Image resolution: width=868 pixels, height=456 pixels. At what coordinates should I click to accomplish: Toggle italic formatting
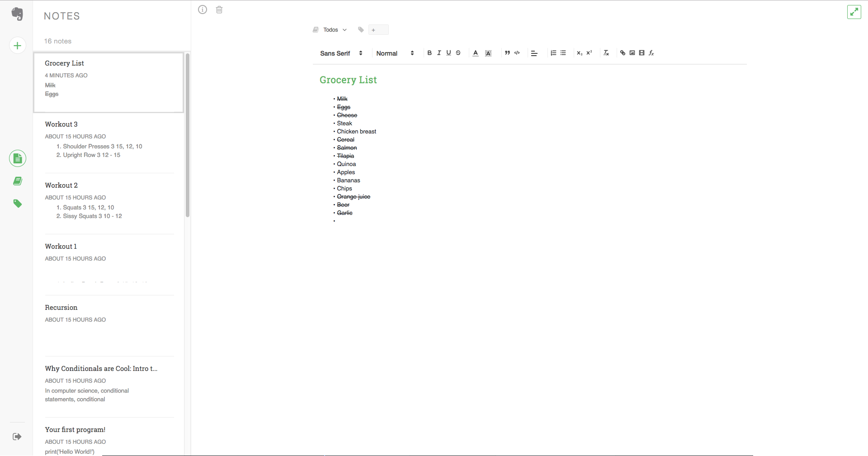(x=439, y=53)
